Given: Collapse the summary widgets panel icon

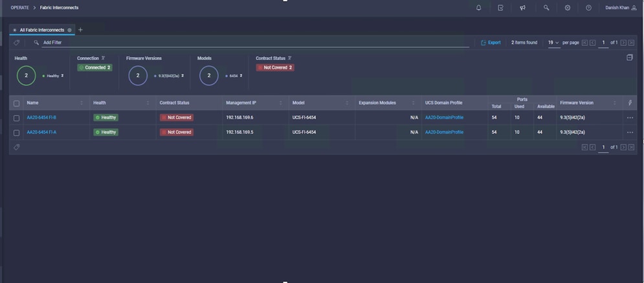Looking at the screenshot, I should [x=630, y=58].
